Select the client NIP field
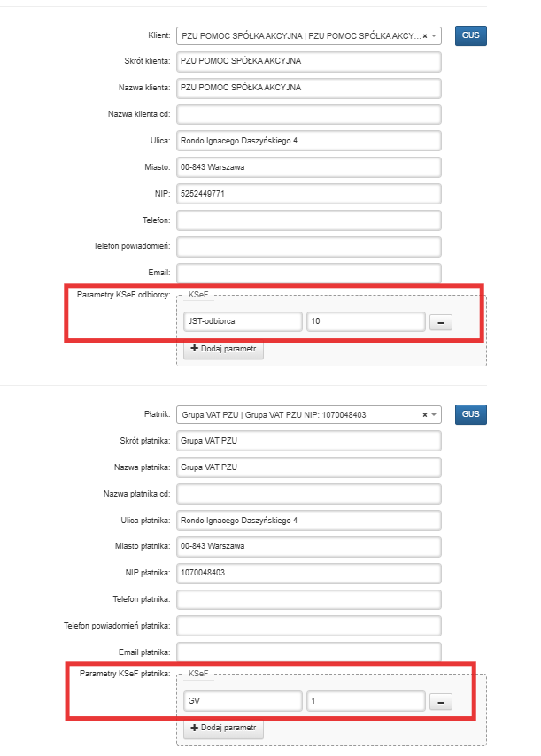This screenshot has height=756, width=541. tap(308, 194)
